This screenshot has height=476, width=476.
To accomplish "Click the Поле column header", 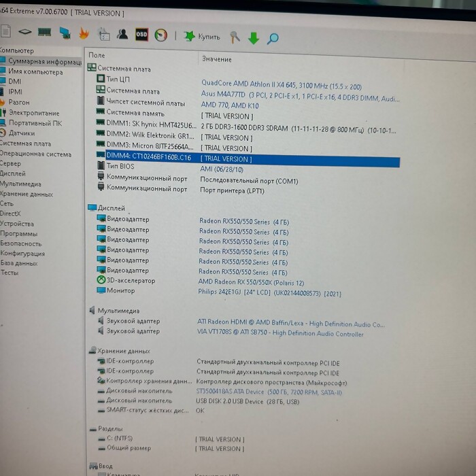I will pos(97,55).
